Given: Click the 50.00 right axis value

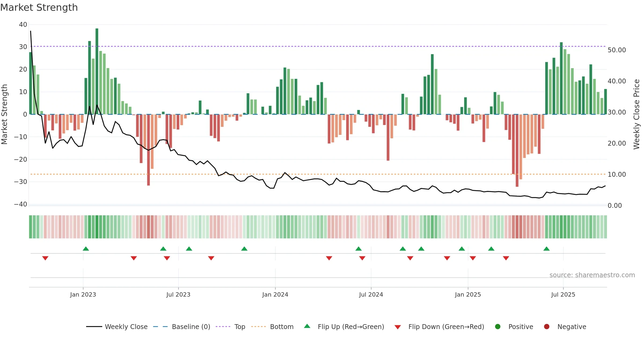Looking at the screenshot, I should [617, 50].
